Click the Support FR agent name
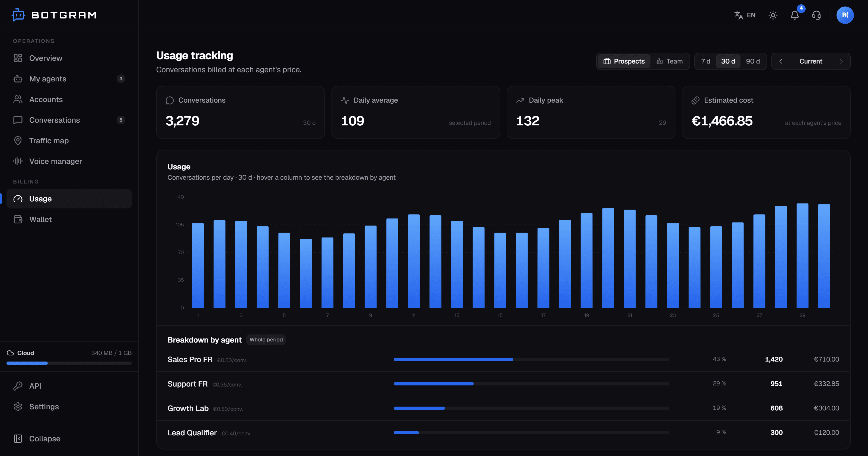 (187, 384)
